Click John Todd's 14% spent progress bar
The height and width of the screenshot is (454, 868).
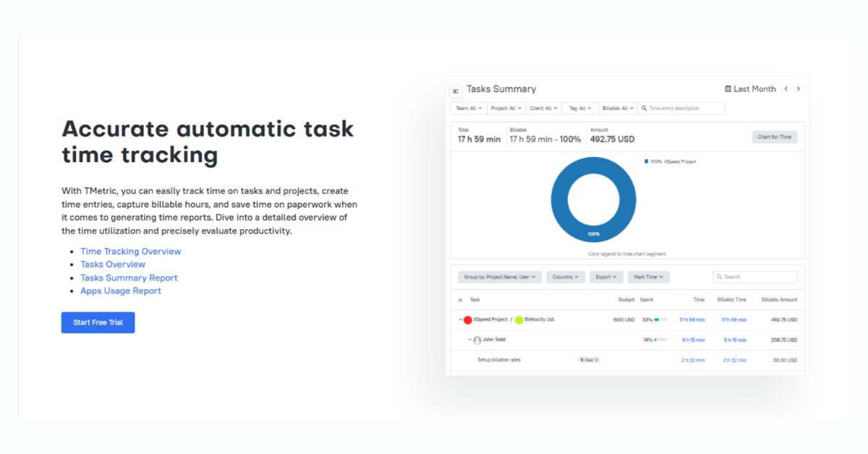click(x=661, y=340)
